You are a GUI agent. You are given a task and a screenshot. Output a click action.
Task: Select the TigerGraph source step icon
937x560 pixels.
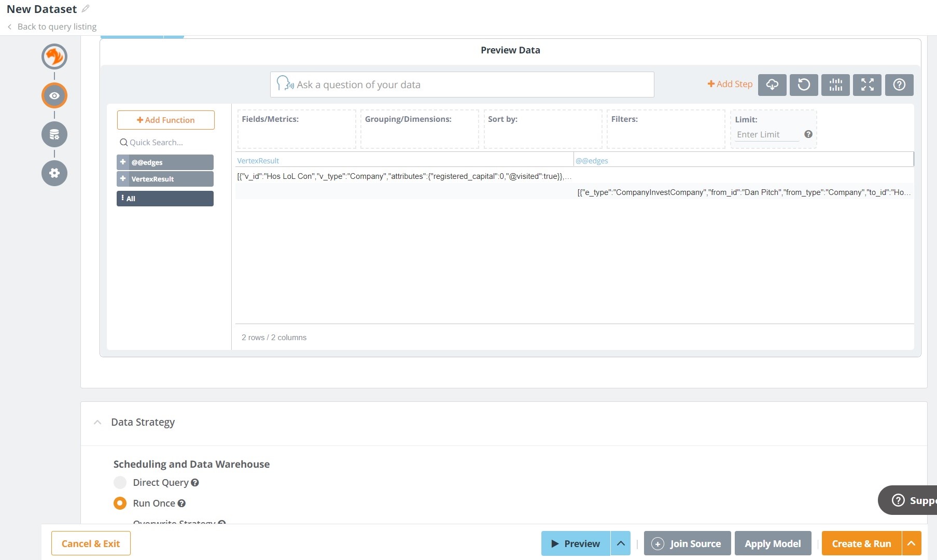pyautogui.click(x=54, y=57)
